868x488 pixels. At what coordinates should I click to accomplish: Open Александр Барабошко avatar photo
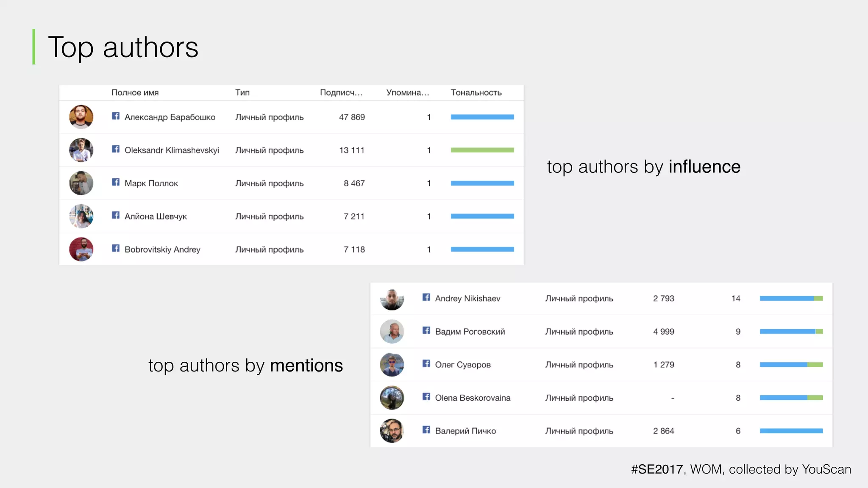(x=81, y=117)
